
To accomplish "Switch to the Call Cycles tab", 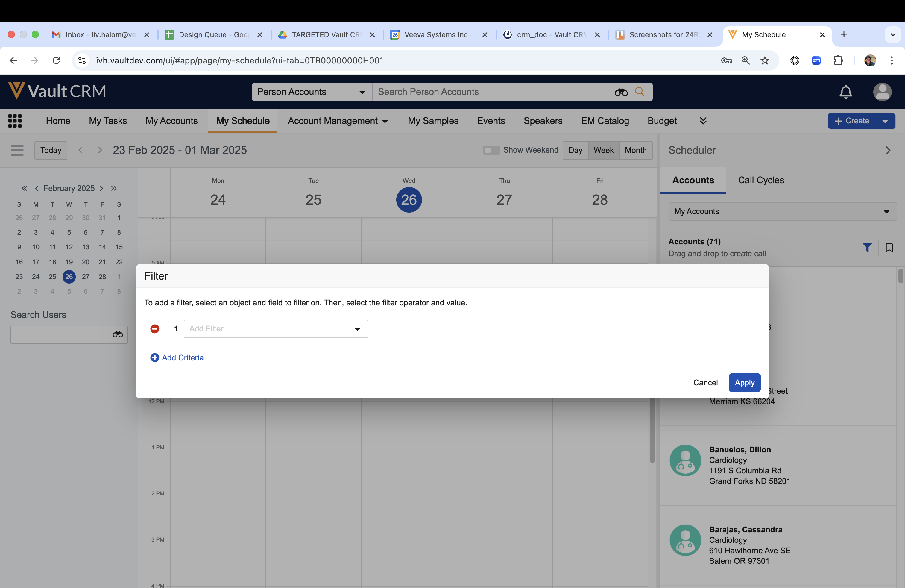I will pos(760,180).
